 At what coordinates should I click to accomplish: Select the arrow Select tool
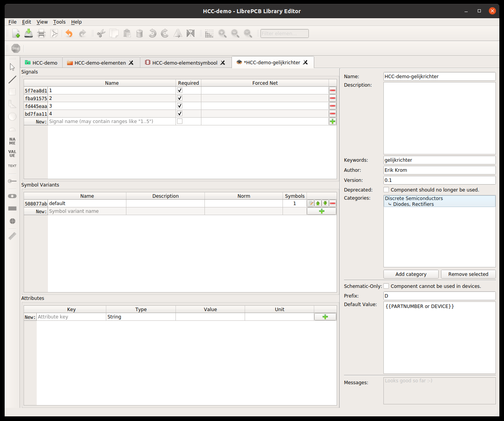pos(12,67)
